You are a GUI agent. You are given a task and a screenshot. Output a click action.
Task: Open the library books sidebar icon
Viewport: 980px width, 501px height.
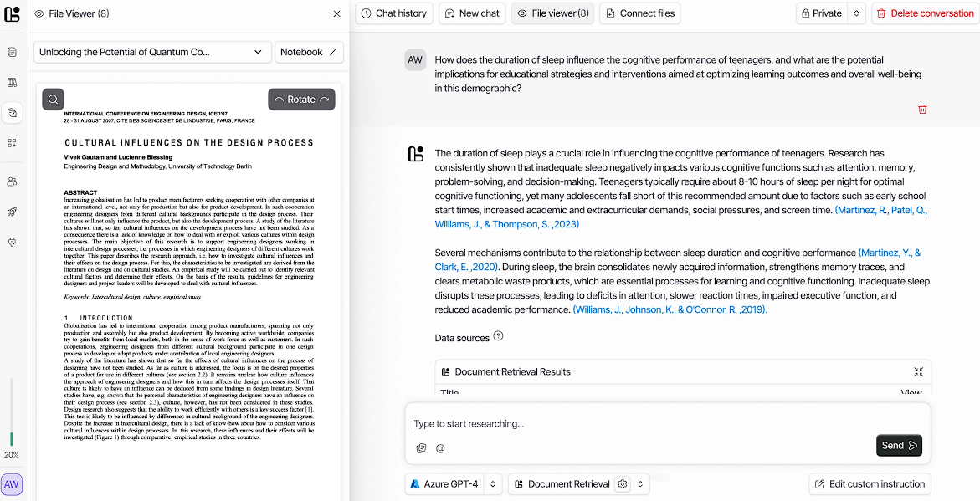coord(12,83)
